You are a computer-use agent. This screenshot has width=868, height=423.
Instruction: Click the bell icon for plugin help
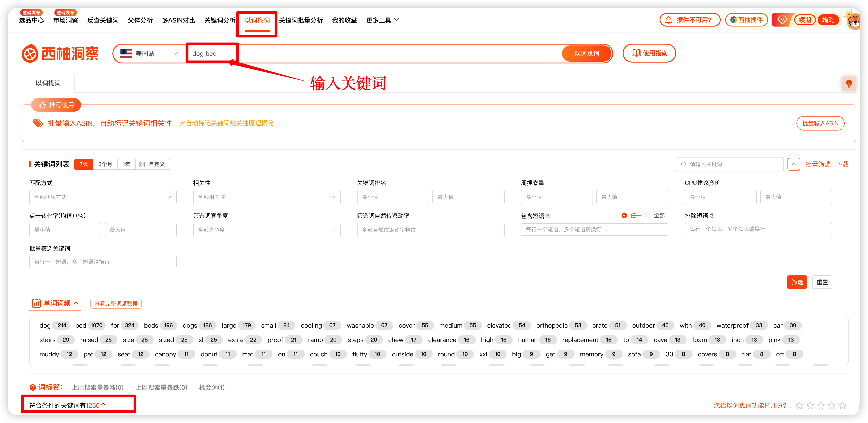pyautogui.click(x=669, y=20)
